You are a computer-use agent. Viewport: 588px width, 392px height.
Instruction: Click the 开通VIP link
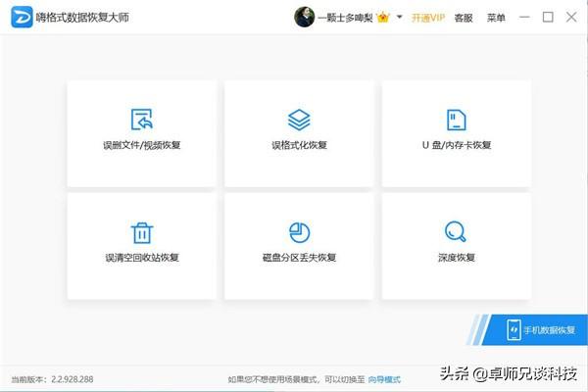tap(427, 18)
